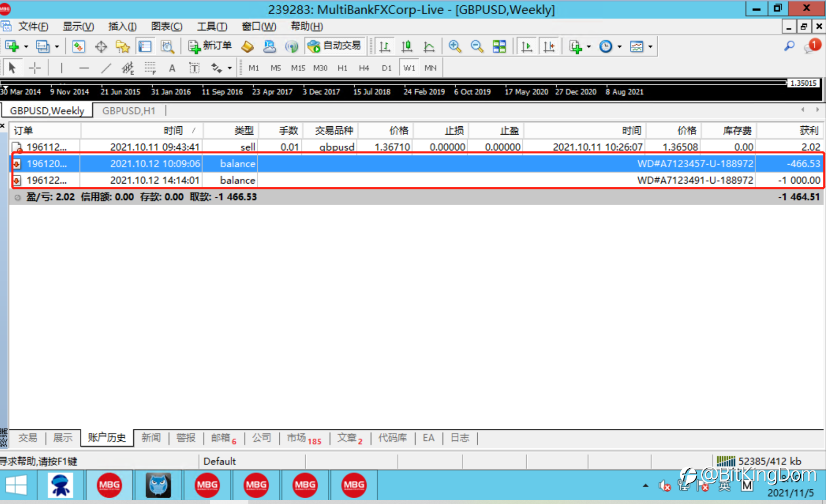Image resolution: width=826 pixels, height=504 pixels.
Task: Open the Market Watch panel icon
Action: [x=78, y=46]
